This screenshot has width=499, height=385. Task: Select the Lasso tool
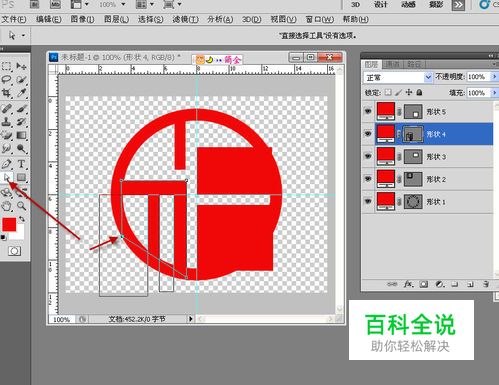pyautogui.click(x=7, y=80)
